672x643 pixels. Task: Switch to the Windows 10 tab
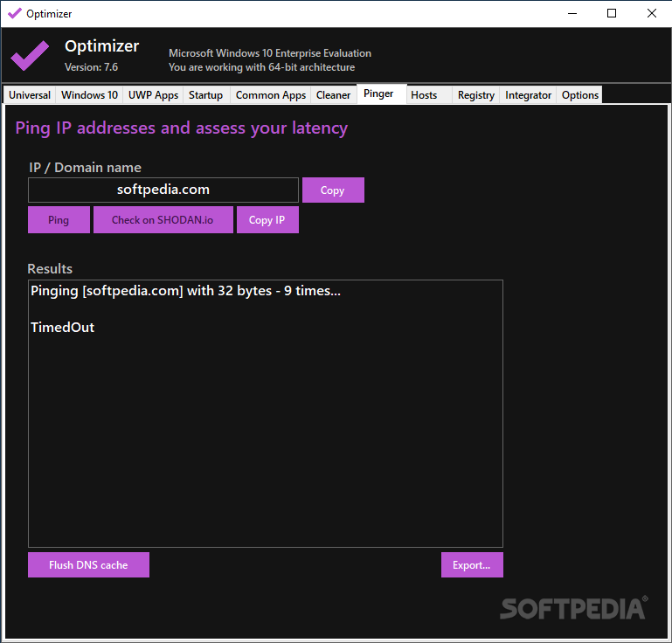click(x=89, y=95)
